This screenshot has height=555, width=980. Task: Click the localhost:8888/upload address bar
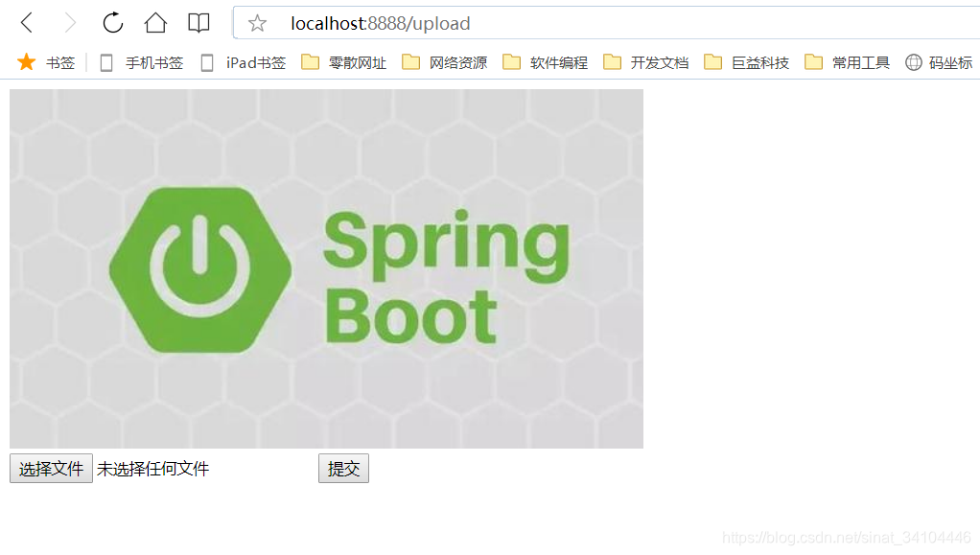click(606, 23)
